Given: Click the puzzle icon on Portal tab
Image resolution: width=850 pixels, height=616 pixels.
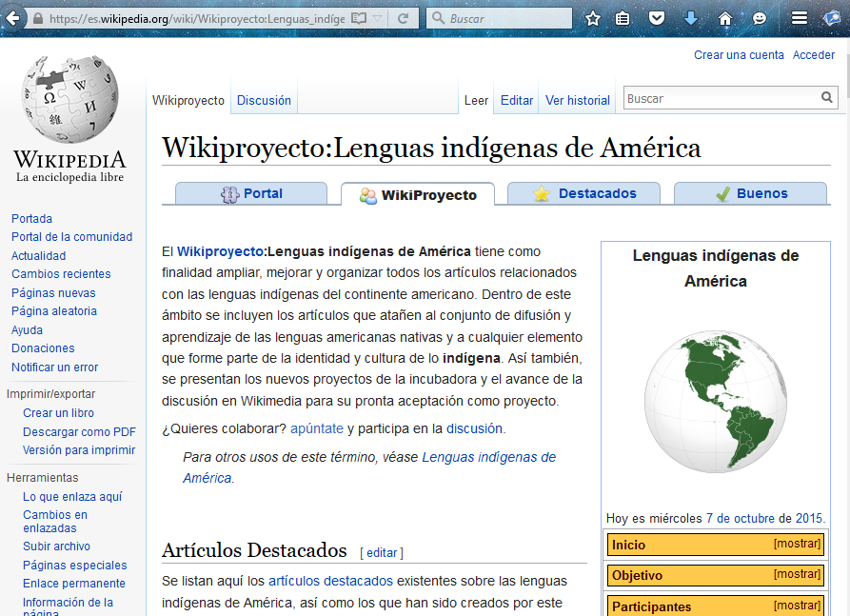Looking at the screenshot, I should click(x=229, y=194).
